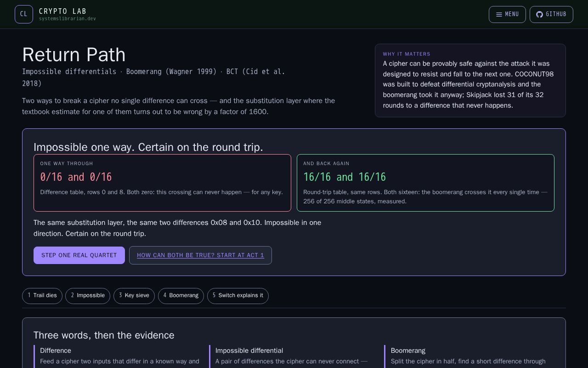The width and height of the screenshot is (588, 368).
Task: Click the hamburger icon in Menu button
Action: coord(499,14)
